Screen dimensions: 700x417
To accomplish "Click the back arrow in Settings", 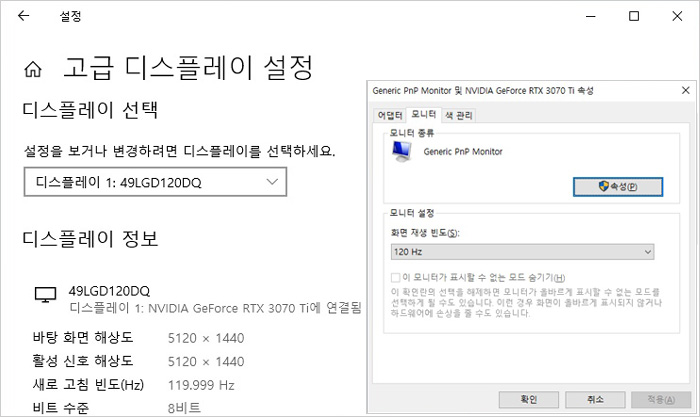I will [23, 17].
